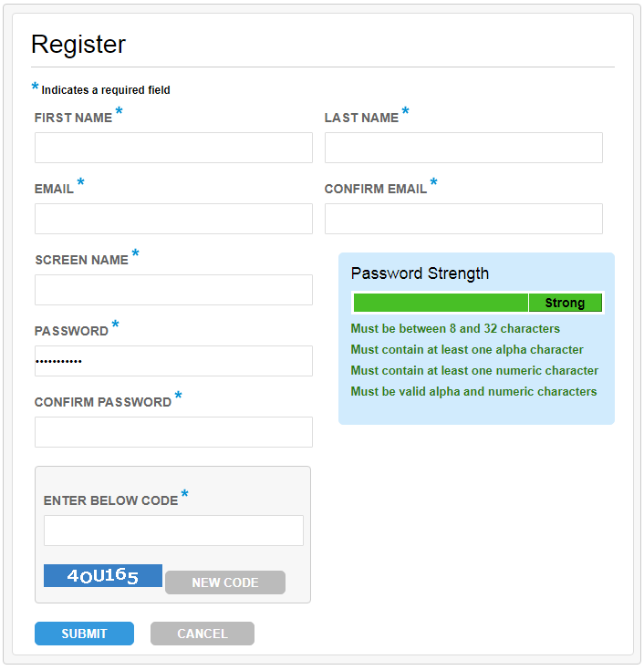This screenshot has height=670, width=644.
Task: Select the Confirm Password input field
Action: point(173,432)
